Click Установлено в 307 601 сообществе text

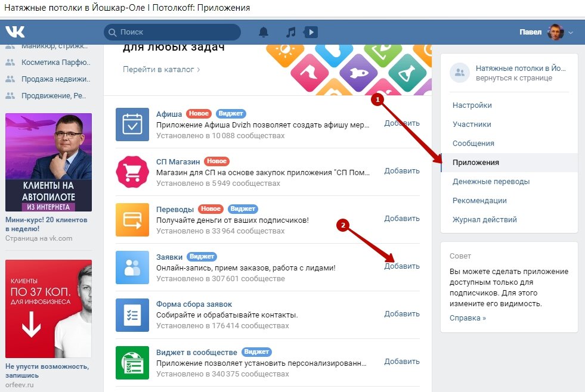tap(221, 279)
